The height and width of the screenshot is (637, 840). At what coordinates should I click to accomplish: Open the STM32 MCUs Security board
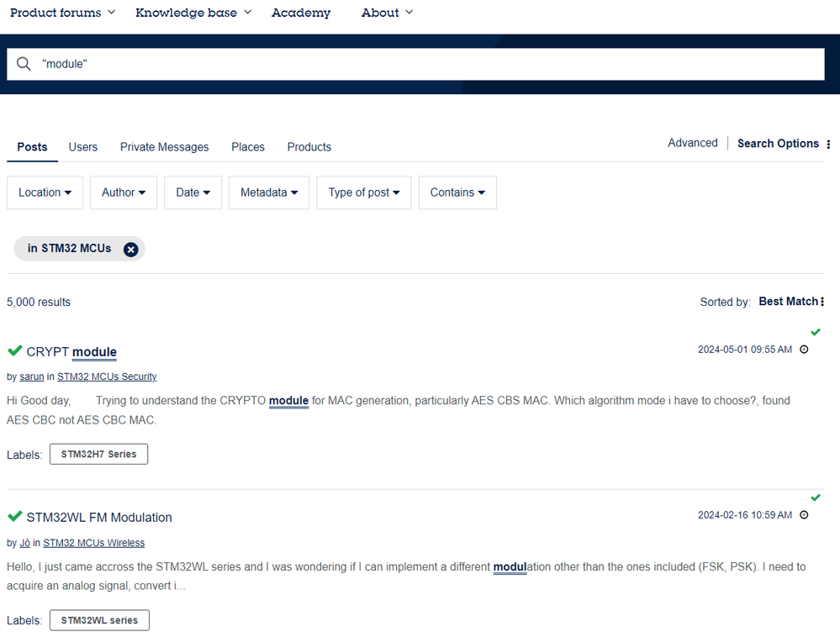(107, 376)
